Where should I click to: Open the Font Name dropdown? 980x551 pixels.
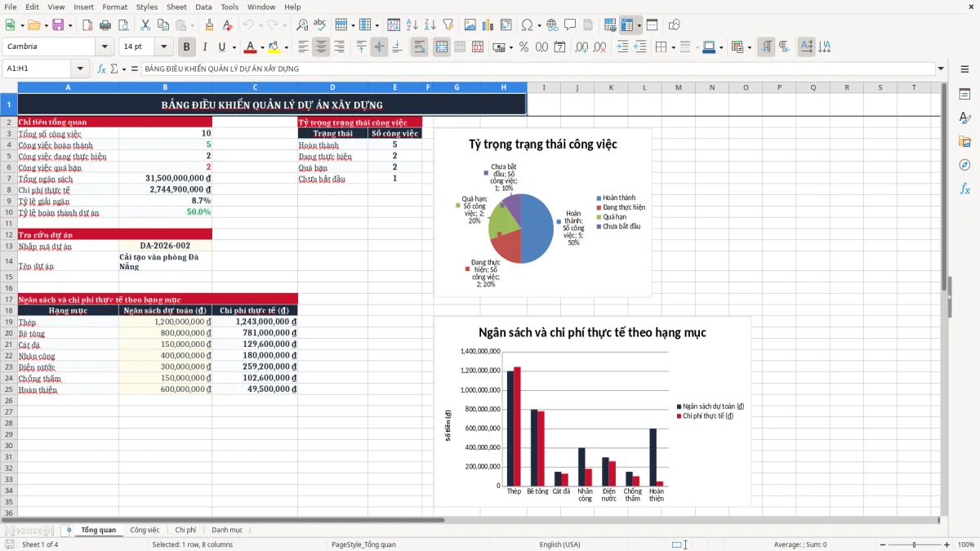click(x=105, y=47)
